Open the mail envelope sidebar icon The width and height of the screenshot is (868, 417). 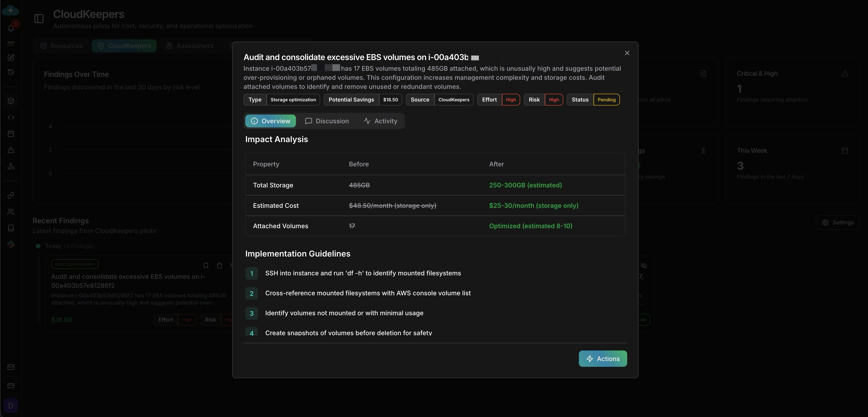[10, 367]
